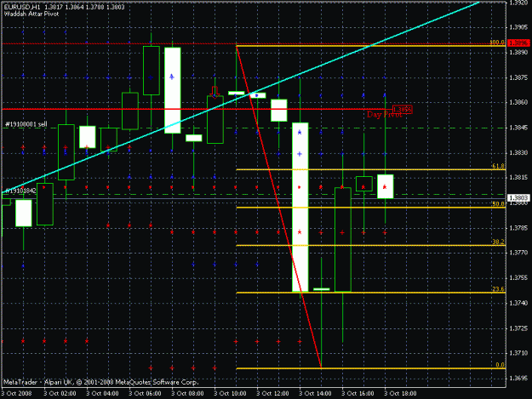Click the 3 Oct 08:00 time label
Viewport: 532px width, 399px height.
tap(187, 394)
